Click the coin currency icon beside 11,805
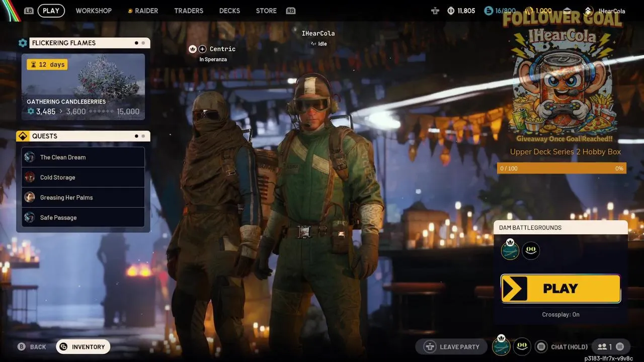The width and height of the screenshot is (644, 362). tap(451, 11)
